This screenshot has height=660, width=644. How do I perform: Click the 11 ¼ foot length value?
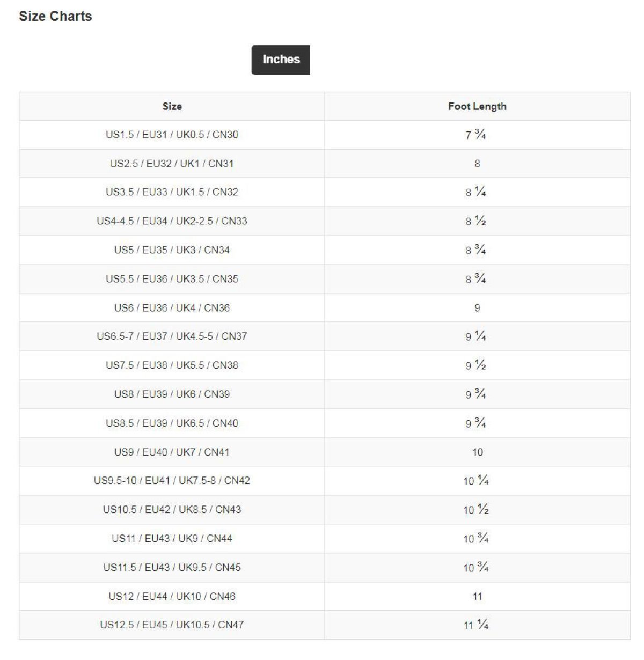(477, 625)
